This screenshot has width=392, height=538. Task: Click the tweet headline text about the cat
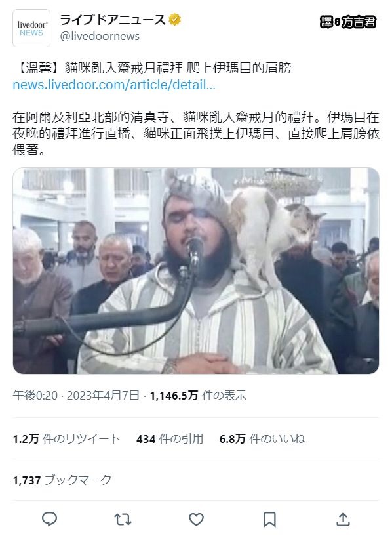[x=152, y=68]
